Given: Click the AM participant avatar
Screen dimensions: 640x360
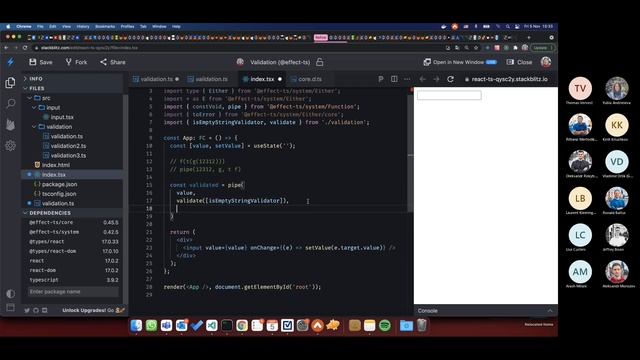Looking at the screenshot, I should [x=580, y=271].
